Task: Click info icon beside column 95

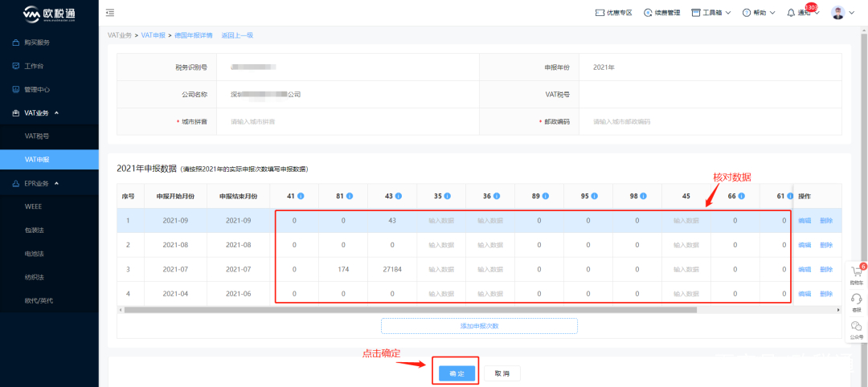Action: [x=595, y=196]
